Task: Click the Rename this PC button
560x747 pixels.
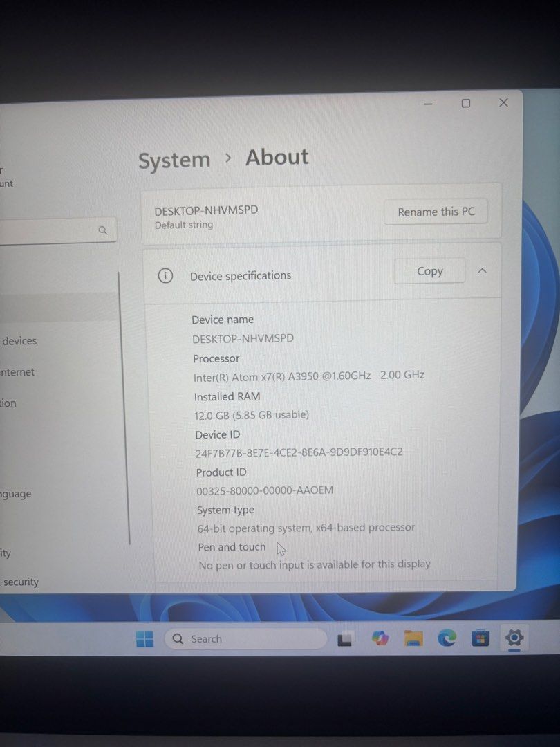Action: pos(436,212)
